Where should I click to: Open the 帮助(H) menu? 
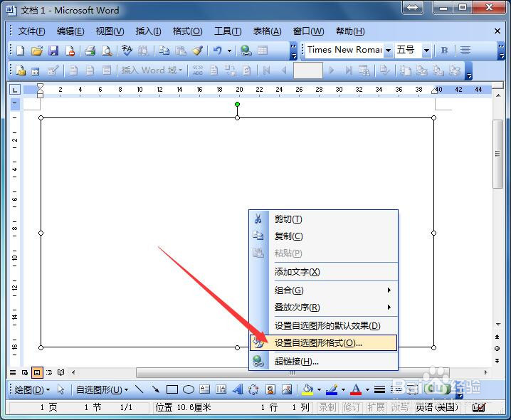[x=350, y=31]
